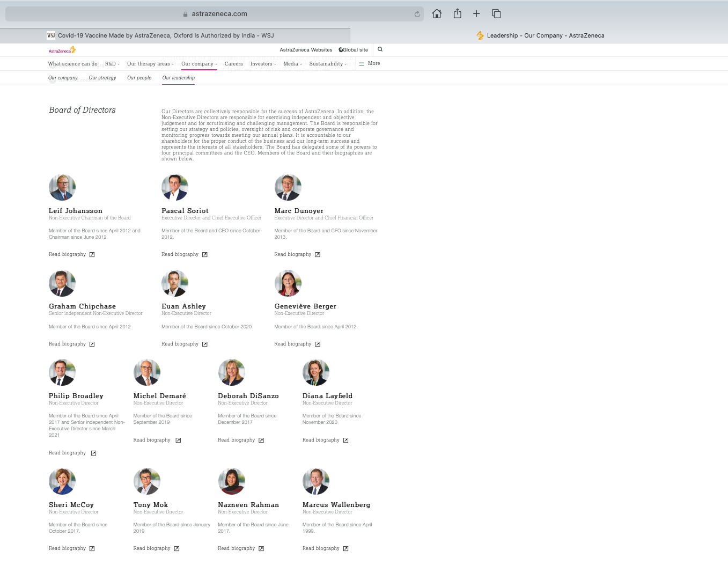Open Nazneen Rahman biography external-link icon
This screenshot has width=728, height=573.
point(261,549)
